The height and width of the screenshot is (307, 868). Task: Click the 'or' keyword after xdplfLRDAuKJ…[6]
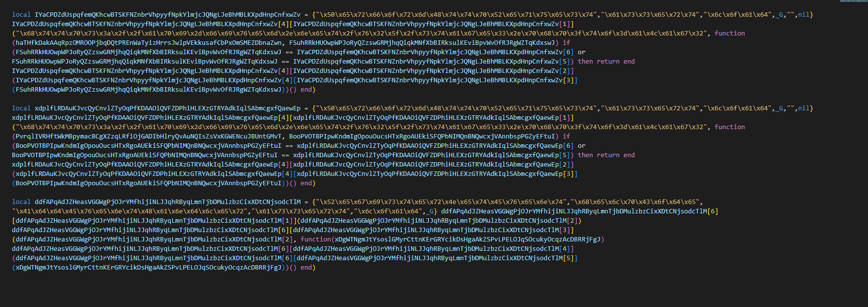coord(582,146)
